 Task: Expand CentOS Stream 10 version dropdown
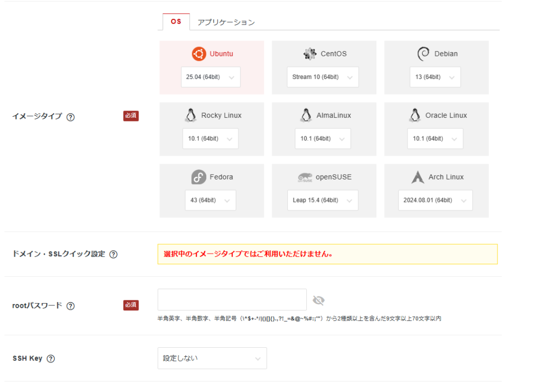click(x=323, y=77)
